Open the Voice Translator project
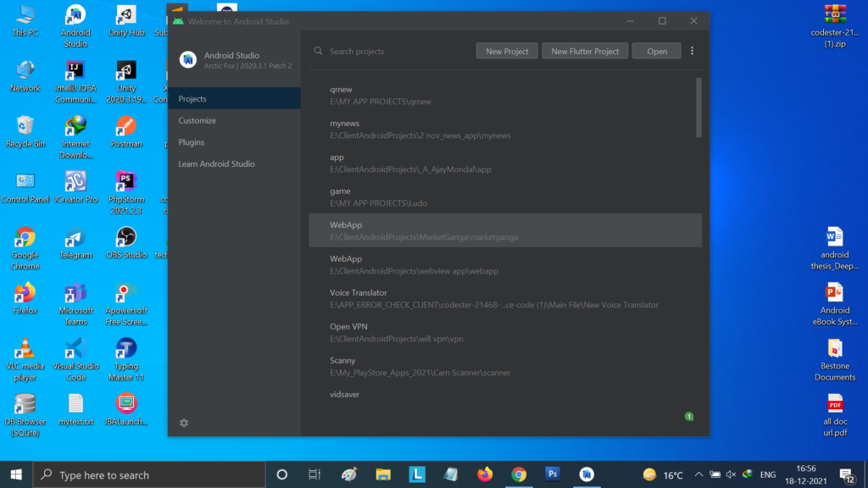This screenshot has width=868, height=488. point(505,298)
